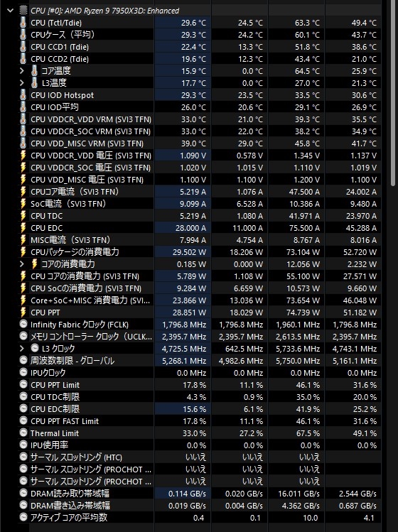
Task: Click thermometer icon beside CPU CCD2 (Tdie)
Action: [x=23, y=59]
